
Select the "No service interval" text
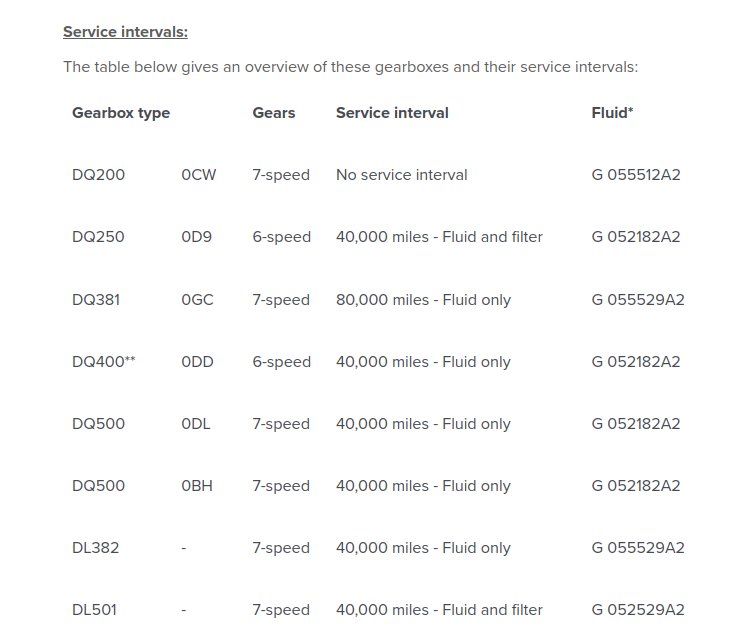pos(402,175)
